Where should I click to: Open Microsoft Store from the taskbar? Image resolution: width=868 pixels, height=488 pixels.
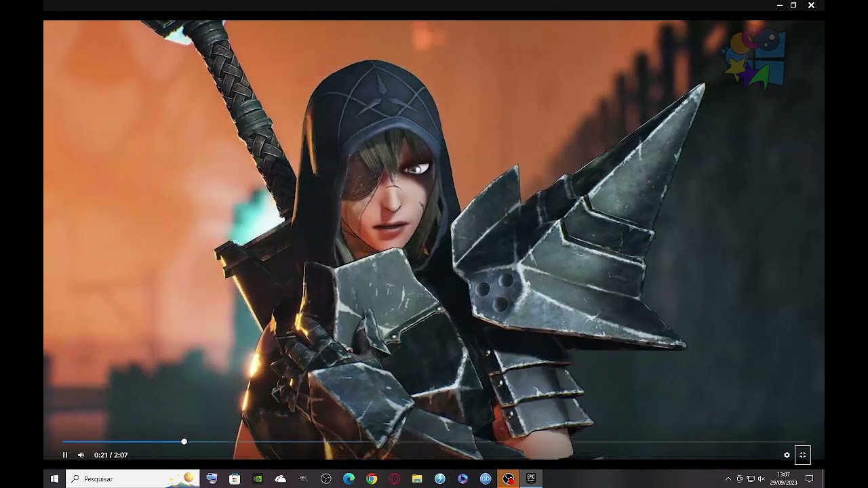pos(235,479)
